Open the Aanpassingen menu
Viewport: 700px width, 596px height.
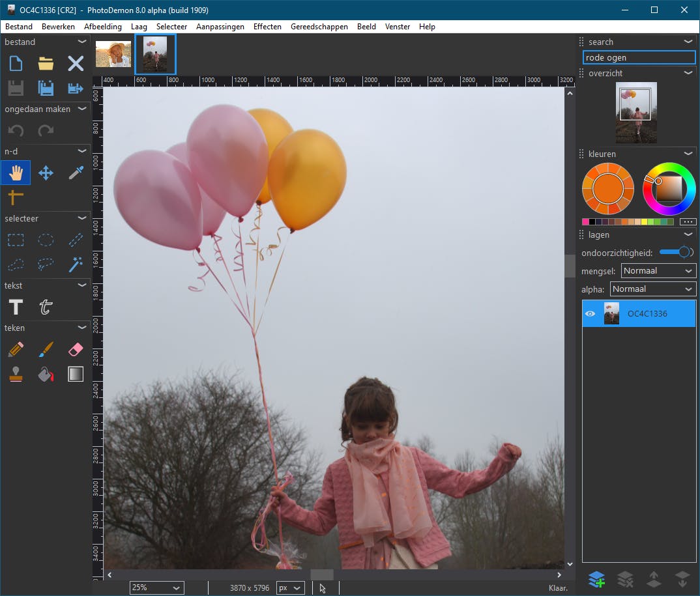(x=220, y=27)
